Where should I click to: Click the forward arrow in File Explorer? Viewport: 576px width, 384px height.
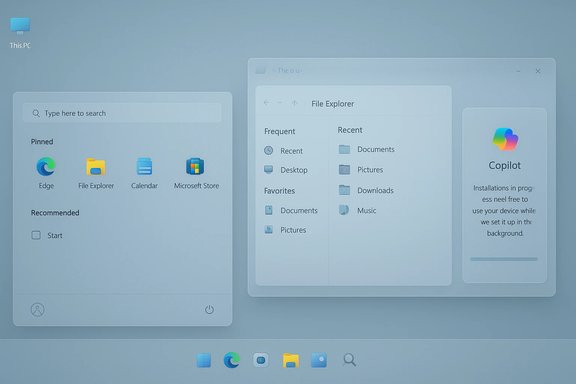click(x=280, y=103)
